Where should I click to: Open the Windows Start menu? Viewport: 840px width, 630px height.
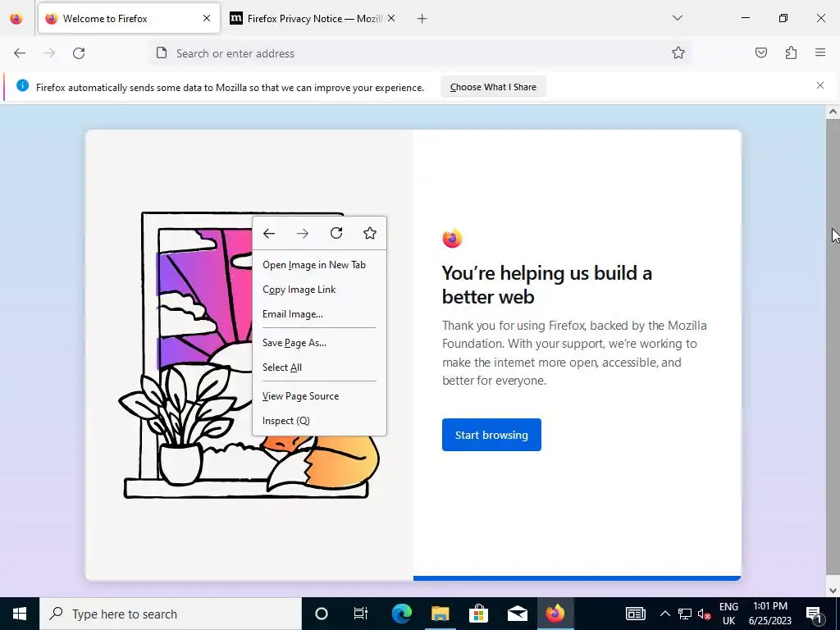pos(20,614)
